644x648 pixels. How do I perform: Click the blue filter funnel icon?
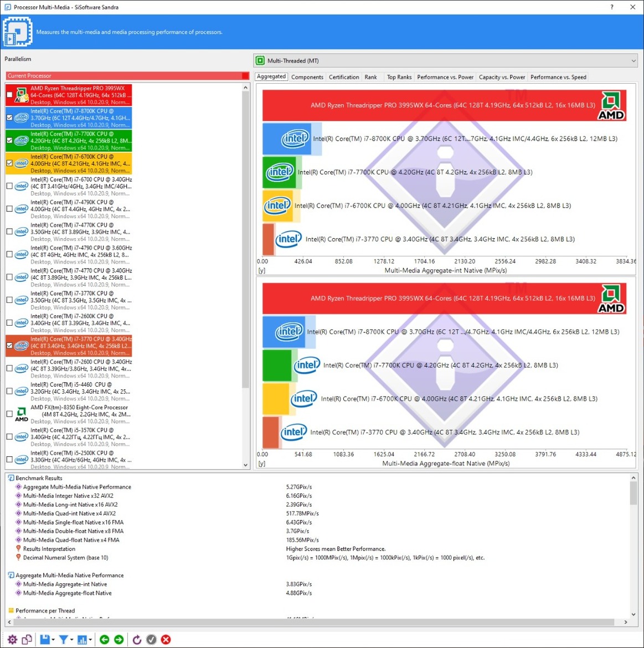63,639
